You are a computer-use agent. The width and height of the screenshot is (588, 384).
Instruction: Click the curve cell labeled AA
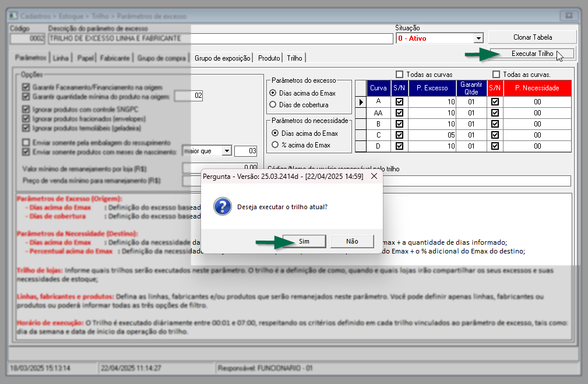point(378,113)
